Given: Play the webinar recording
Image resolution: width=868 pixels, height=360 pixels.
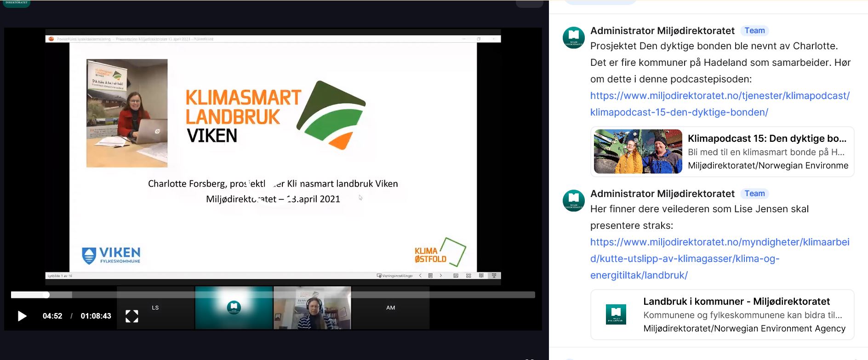Looking at the screenshot, I should tap(22, 316).
